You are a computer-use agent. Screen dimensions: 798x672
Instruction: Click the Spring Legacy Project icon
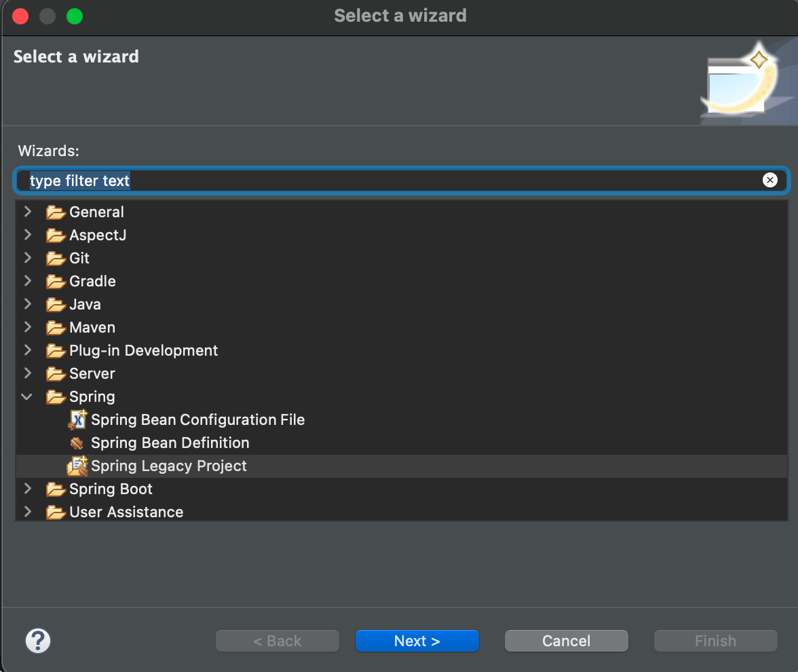coord(77,466)
